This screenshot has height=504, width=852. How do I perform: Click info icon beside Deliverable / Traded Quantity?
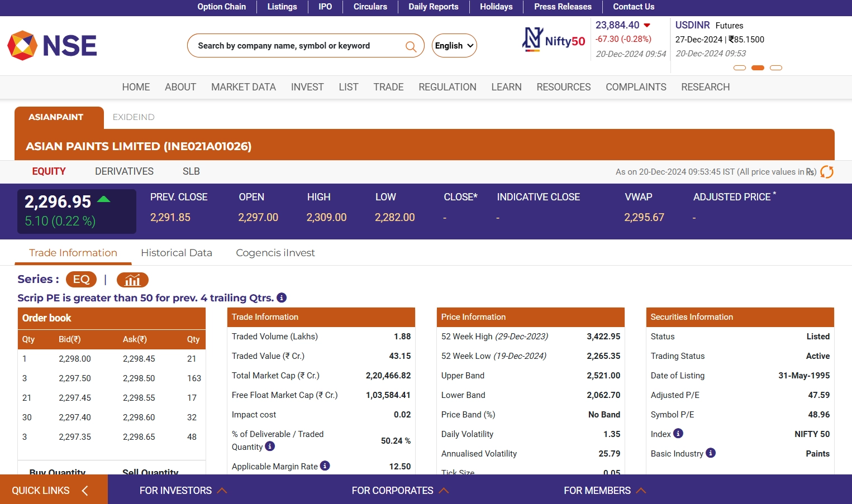click(270, 447)
